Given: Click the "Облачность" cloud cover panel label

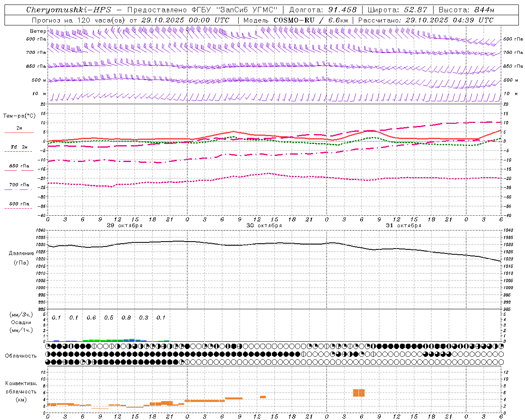Looking at the screenshot, I should tap(21, 356).
